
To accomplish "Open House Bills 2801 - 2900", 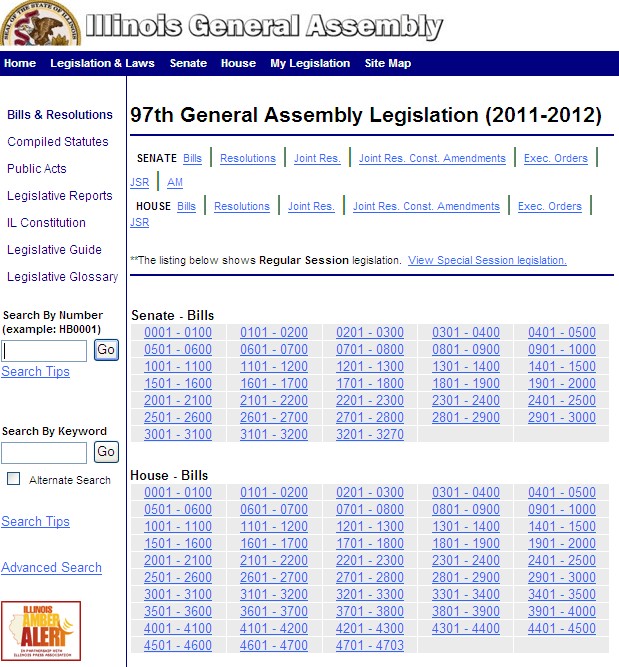I will (x=466, y=578).
